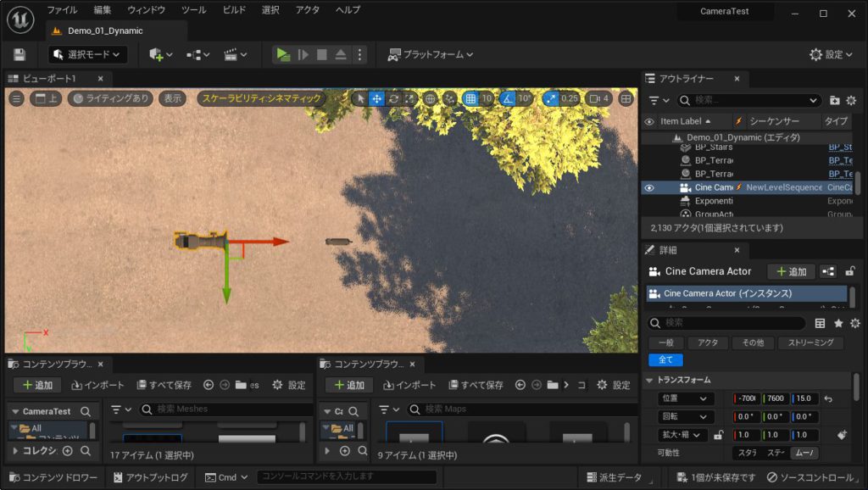Open the 選択モード dropdown
Viewport: 868px width, 490px height.
[87, 54]
